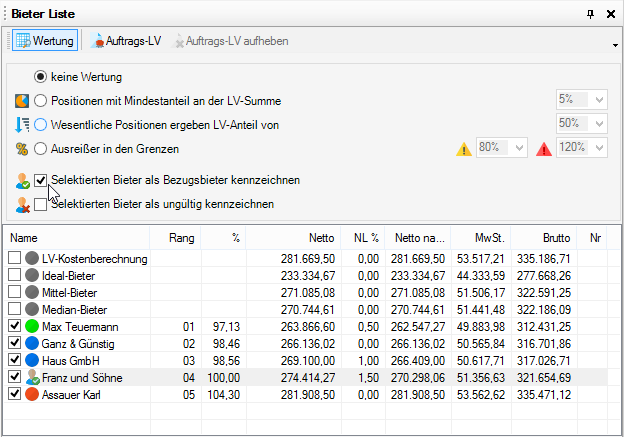The width and height of the screenshot is (624, 437).
Task: Click Netto value 233.334,67 of Ideal-Bieter
Action: click(308, 275)
